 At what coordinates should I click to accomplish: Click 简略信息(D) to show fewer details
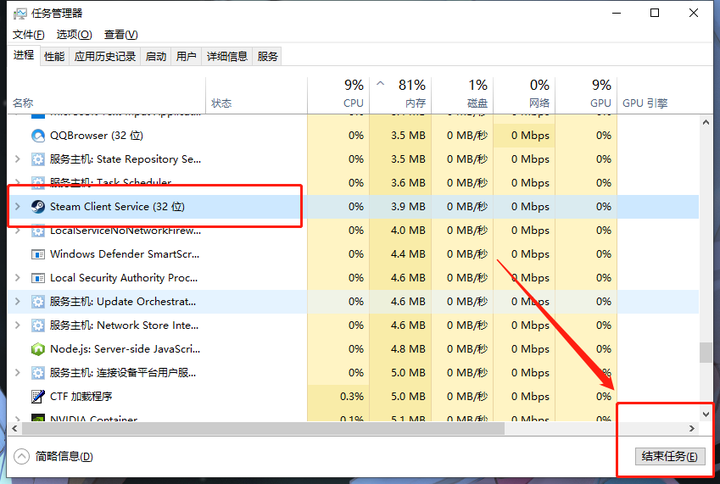click(x=64, y=456)
